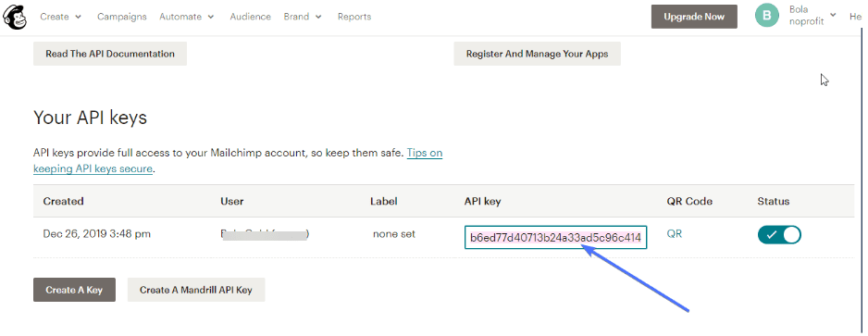Click Register And Manage Your Apps button

(x=537, y=54)
